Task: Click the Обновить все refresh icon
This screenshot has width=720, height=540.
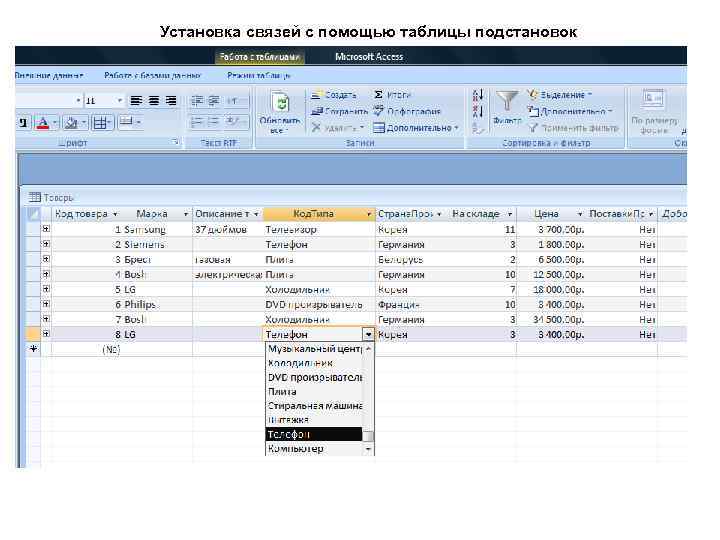Action: point(281,102)
